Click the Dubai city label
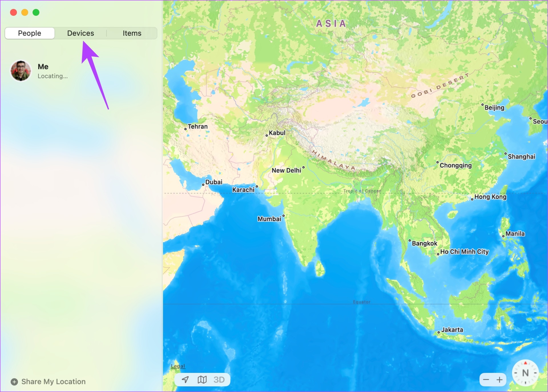The width and height of the screenshot is (548, 392). tap(213, 182)
